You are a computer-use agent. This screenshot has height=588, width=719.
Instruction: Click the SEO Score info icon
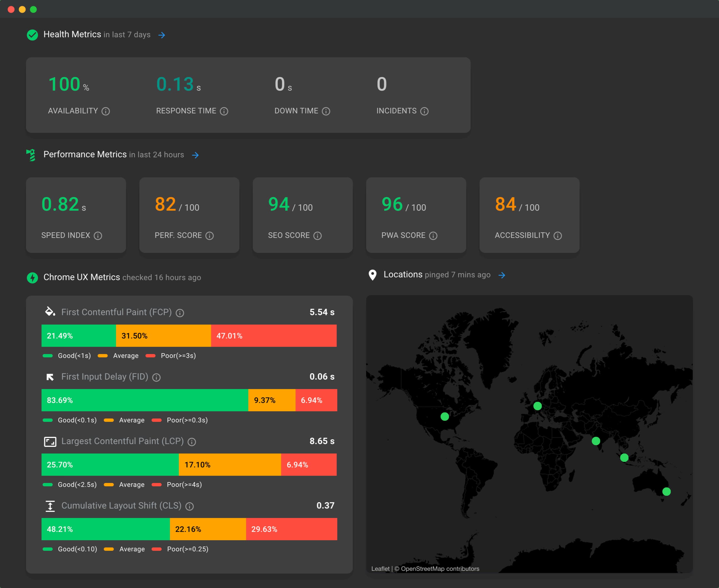point(317,236)
